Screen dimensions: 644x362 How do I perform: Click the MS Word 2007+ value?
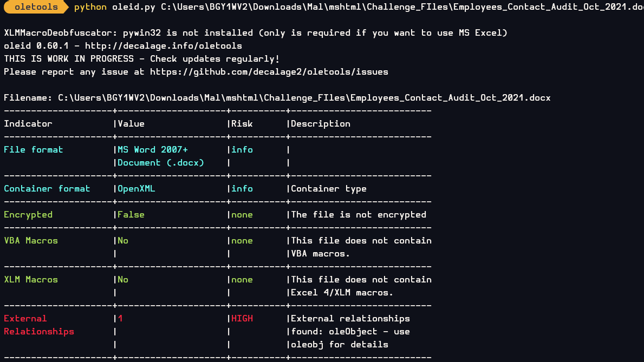[153, 150]
